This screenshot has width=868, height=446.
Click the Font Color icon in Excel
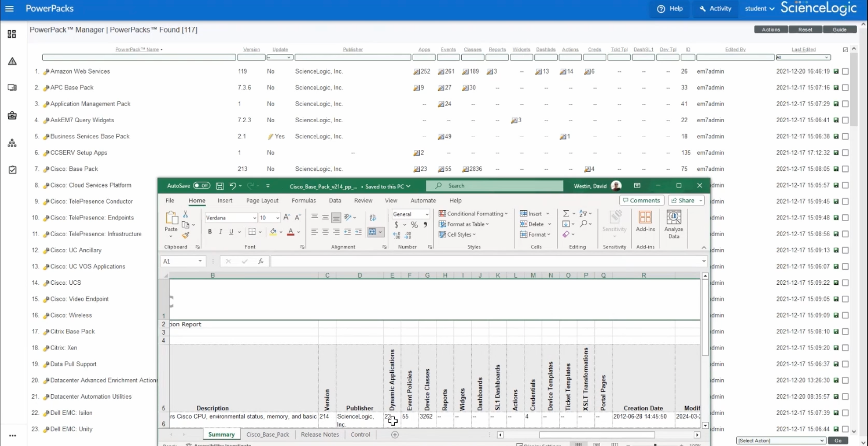pos(291,232)
